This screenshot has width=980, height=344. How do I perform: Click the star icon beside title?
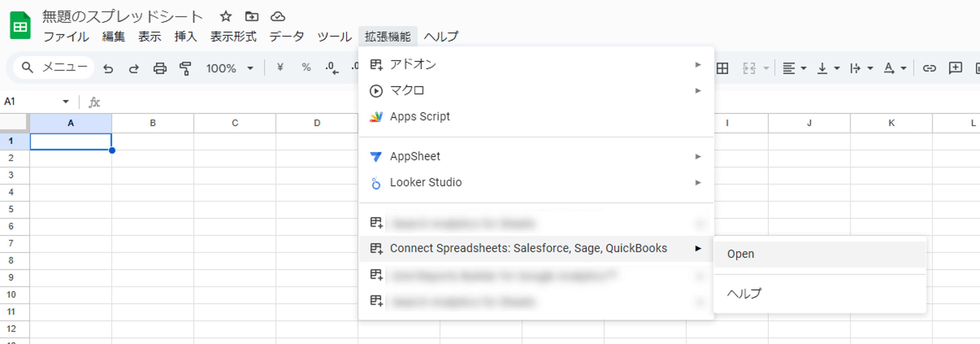coord(225,16)
